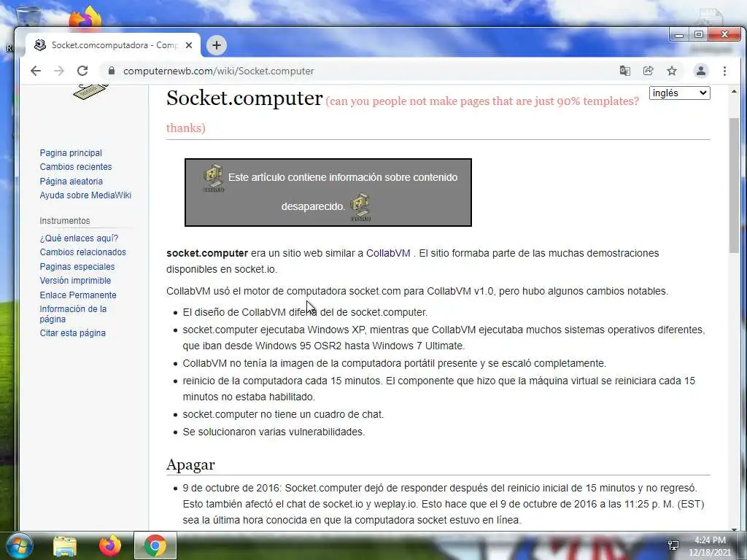Click the Socket.computer page heading
Viewport: 747px width, 560px height.
(244, 98)
